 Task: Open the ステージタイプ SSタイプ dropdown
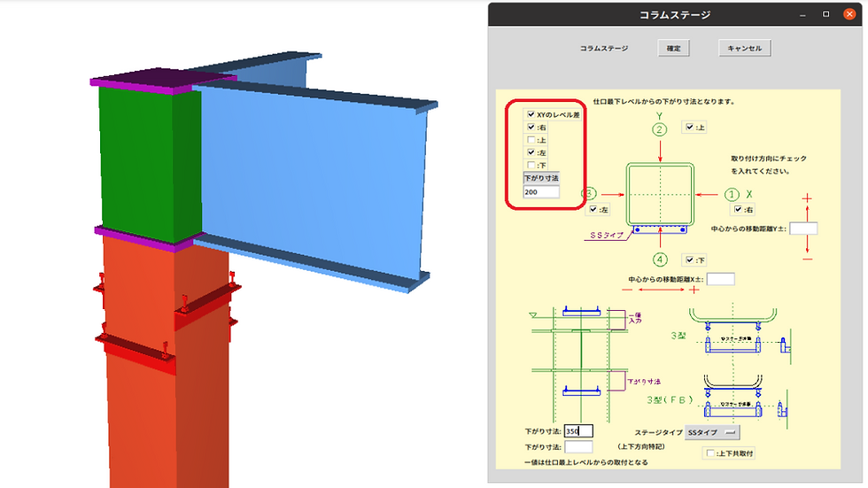712,432
